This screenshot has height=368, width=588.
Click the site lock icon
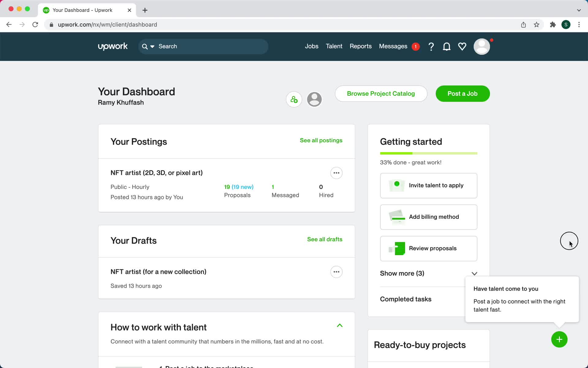tap(51, 25)
